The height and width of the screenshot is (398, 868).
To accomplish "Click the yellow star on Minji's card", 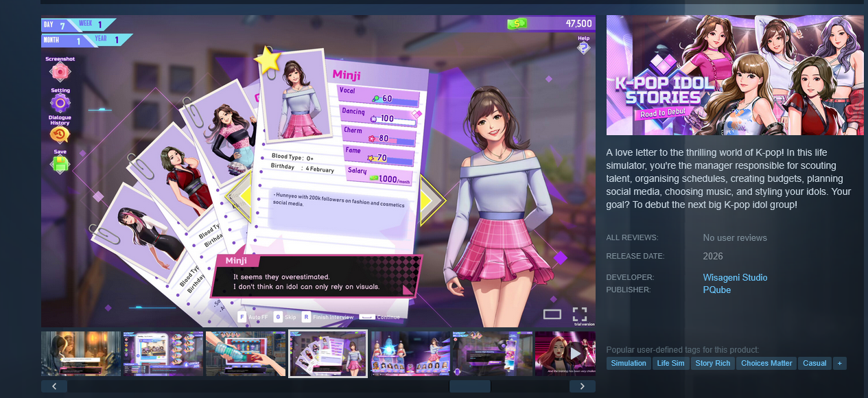I will point(268,61).
